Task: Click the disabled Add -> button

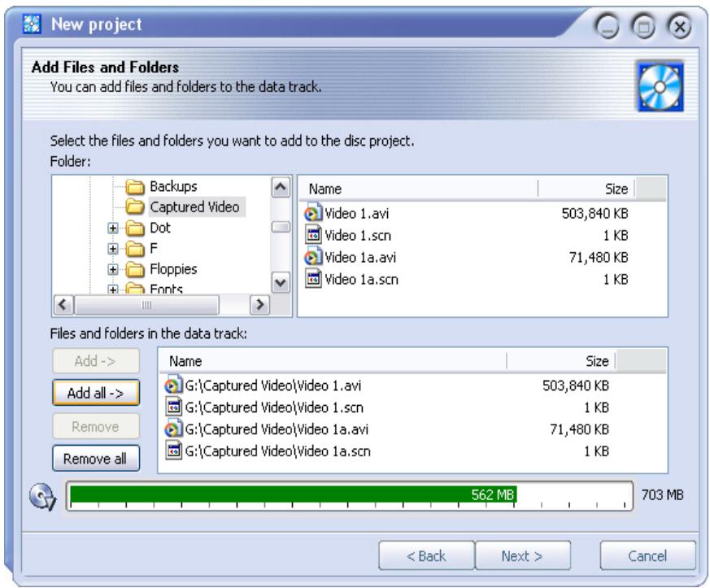Action: click(x=96, y=361)
